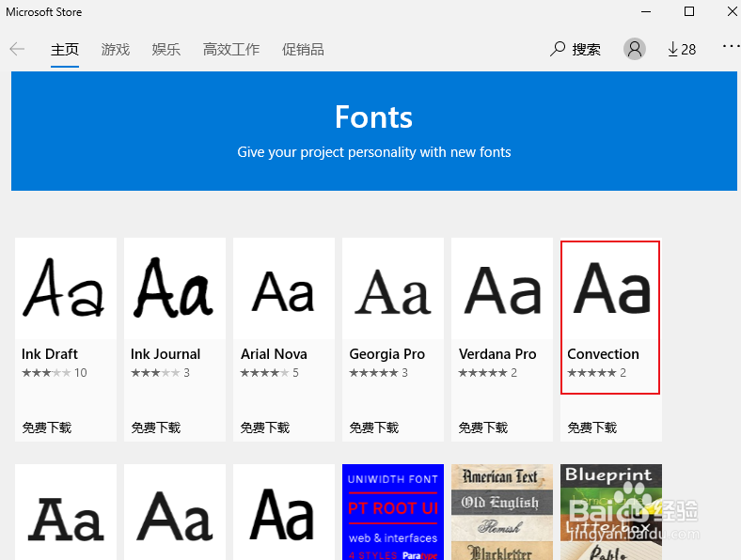741x560 pixels.
Task: Switch to the 娱乐 tab
Action: click(x=166, y=50)
